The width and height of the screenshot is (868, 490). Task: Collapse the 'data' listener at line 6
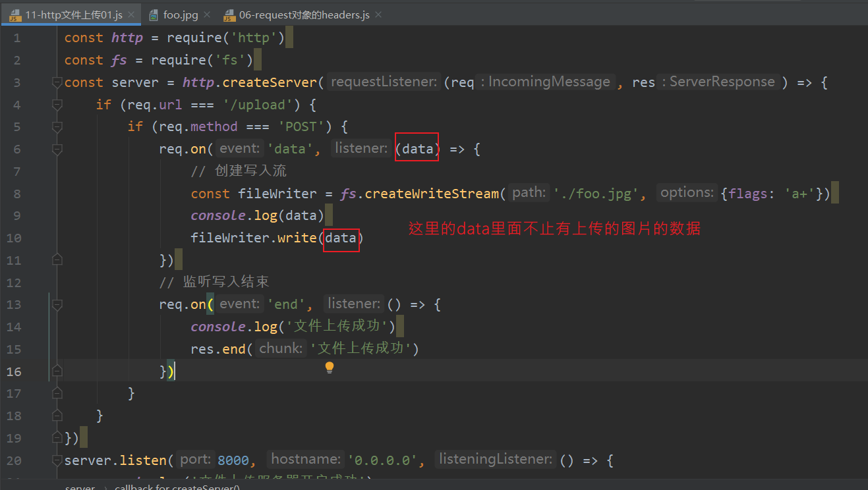pyautogui.click(x=57, y=150)
